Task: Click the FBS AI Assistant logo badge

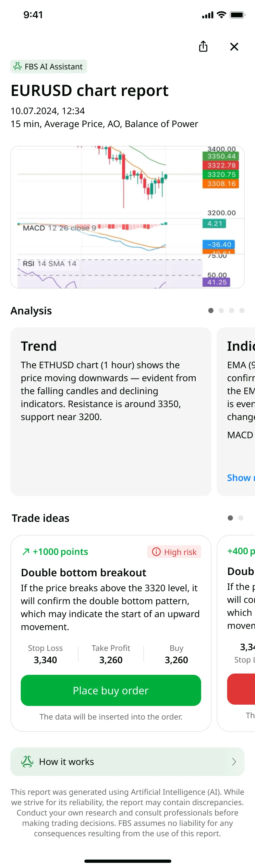Action: (18, 66)
